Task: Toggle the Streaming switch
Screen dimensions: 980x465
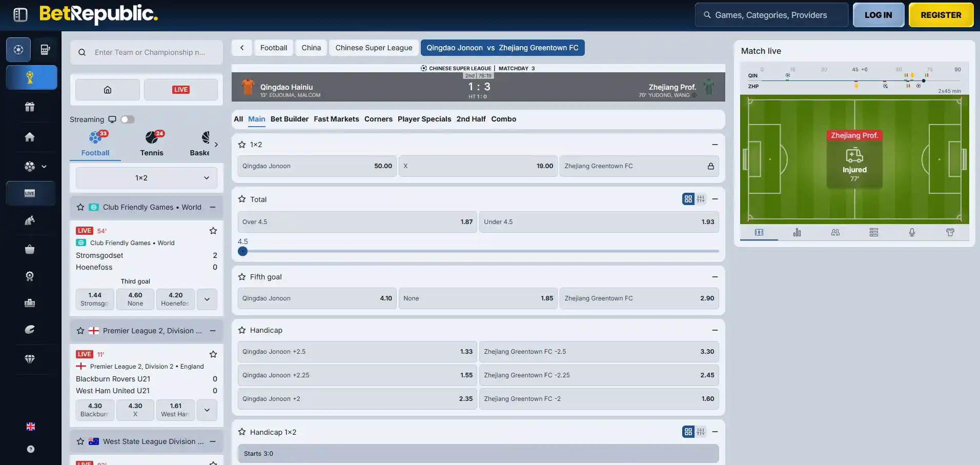Action: (x=128, y=119)
